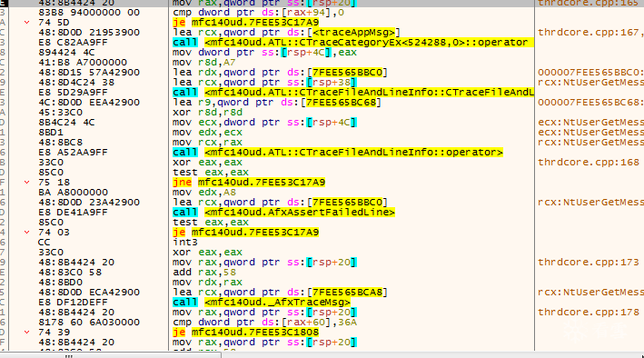644x358 pixels.
Task: Click the bytes cell 'E8 5D29A9FF'
Action: coord(73,92)
